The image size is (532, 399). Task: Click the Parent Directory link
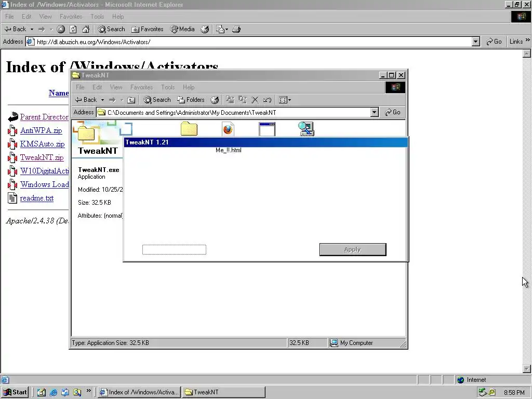coord(44,117)
